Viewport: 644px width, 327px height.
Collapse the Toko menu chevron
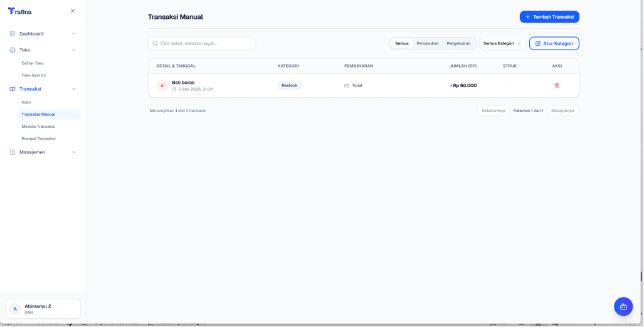tap(74, 49)
